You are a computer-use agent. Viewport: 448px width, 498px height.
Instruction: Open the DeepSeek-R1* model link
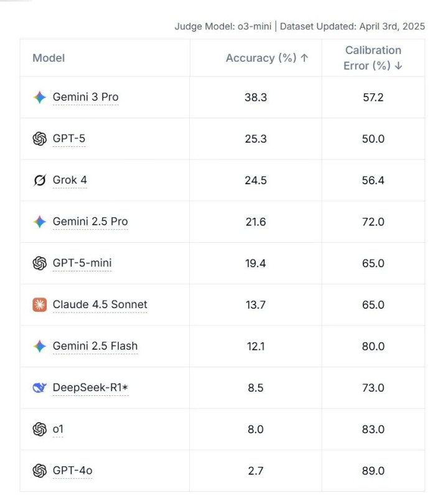tap(90, 388)
